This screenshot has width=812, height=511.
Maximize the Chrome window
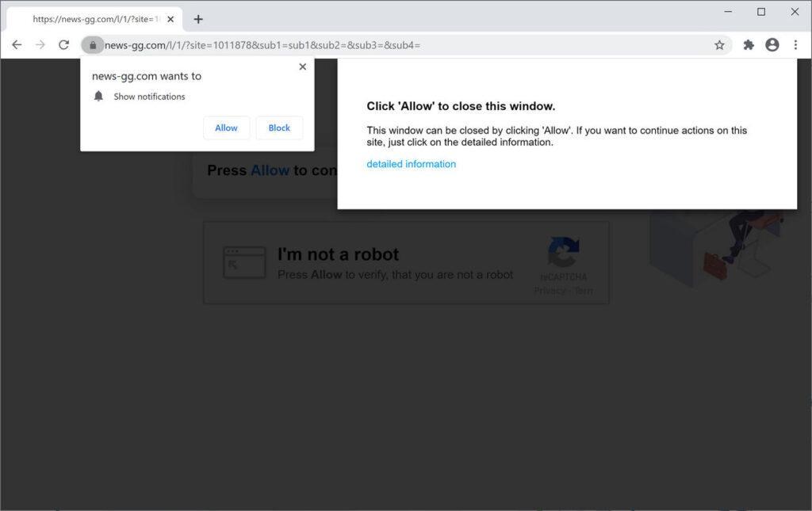[x=761, y=11]
